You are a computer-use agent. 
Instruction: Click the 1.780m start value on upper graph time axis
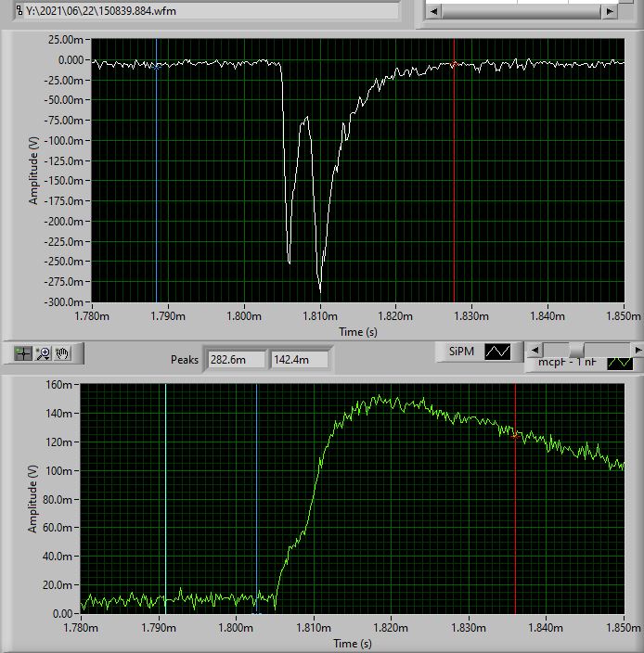point(92,316)
